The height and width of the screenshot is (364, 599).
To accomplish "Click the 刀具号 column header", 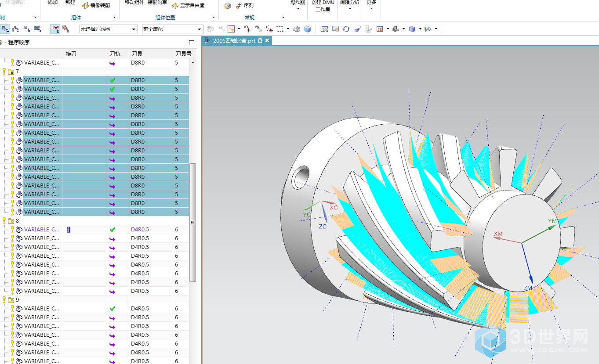I will click(184, 54).
